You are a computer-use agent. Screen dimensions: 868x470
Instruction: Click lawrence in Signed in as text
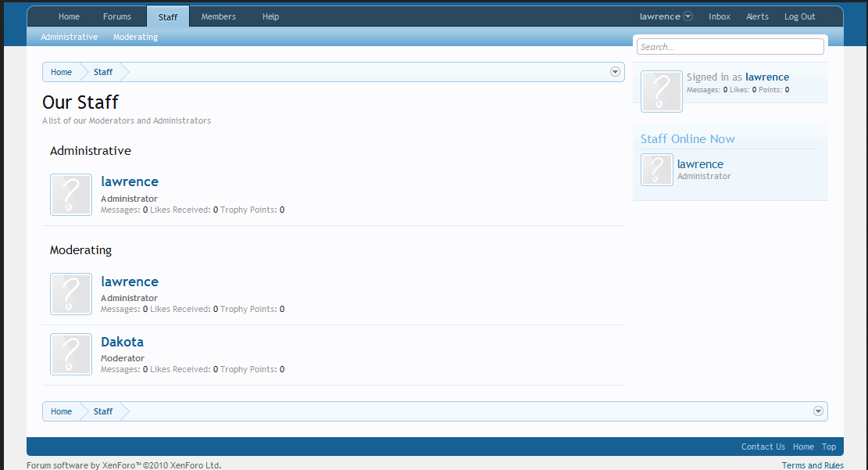click(x=767, y=77)
